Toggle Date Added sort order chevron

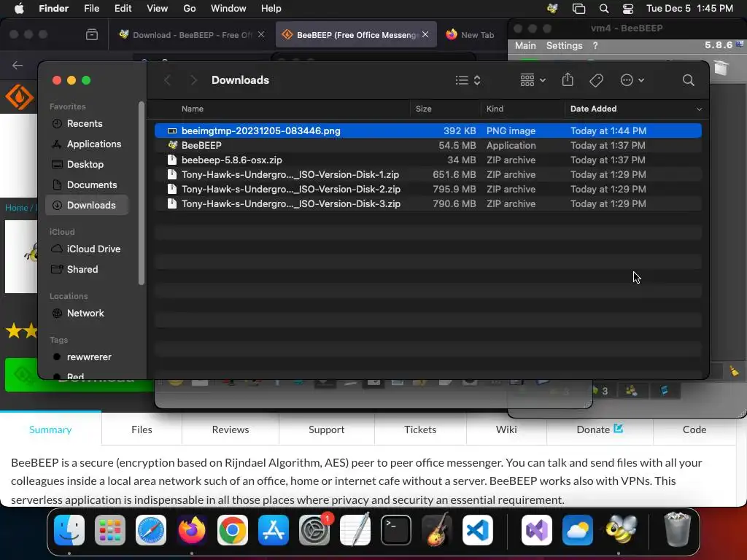point(699,109)
